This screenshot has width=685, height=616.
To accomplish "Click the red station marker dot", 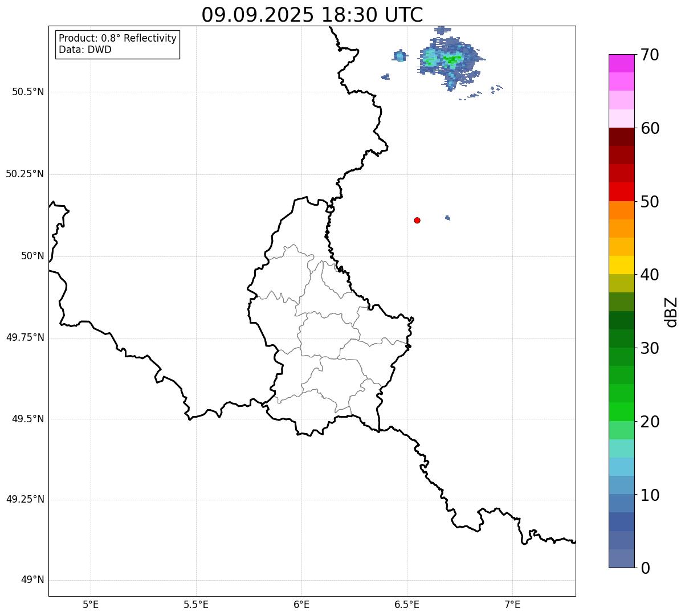I will coord(417,220).
